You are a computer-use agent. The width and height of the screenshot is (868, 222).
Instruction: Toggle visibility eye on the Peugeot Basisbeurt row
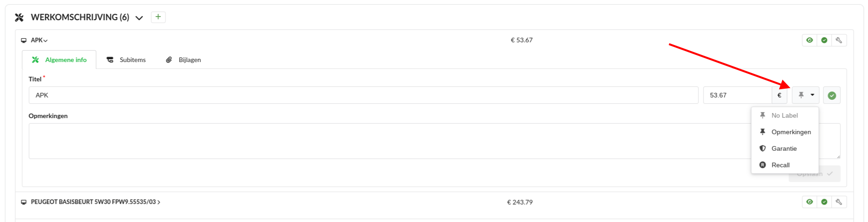click(x=810, y=202)
